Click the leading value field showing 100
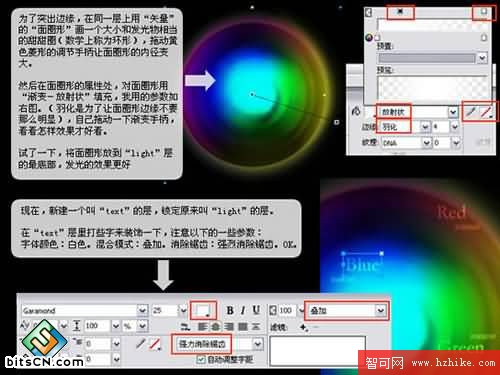500x375 pixels. tap(96, 326)
